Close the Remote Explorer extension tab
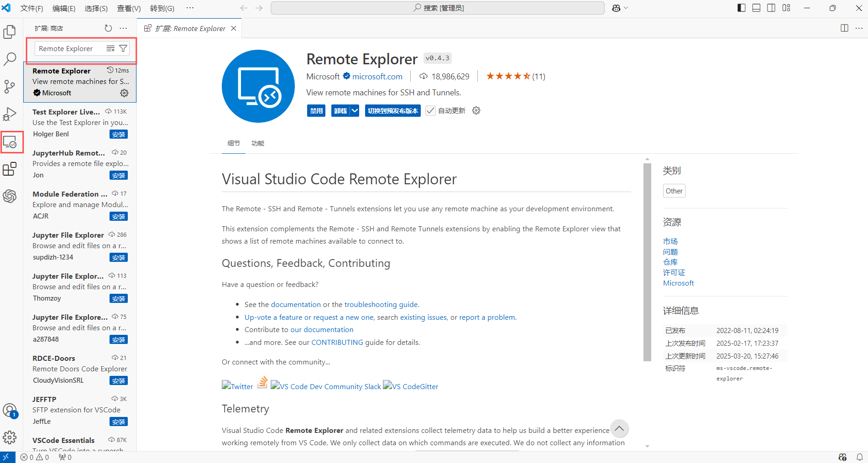The height and width of the screenshot is (463, 868). click(234, 28)
